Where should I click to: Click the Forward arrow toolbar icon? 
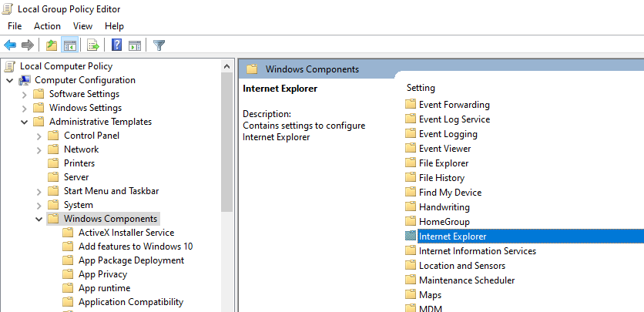27,45
